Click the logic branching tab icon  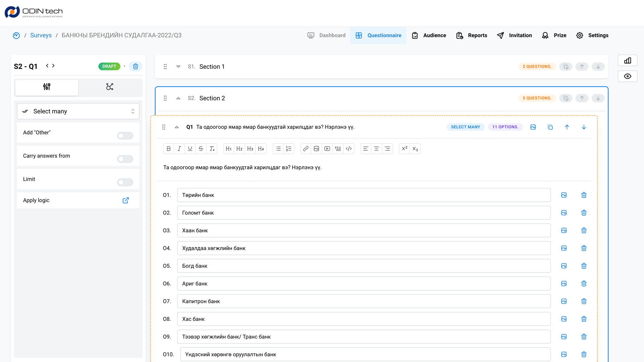tap(110, 87)
